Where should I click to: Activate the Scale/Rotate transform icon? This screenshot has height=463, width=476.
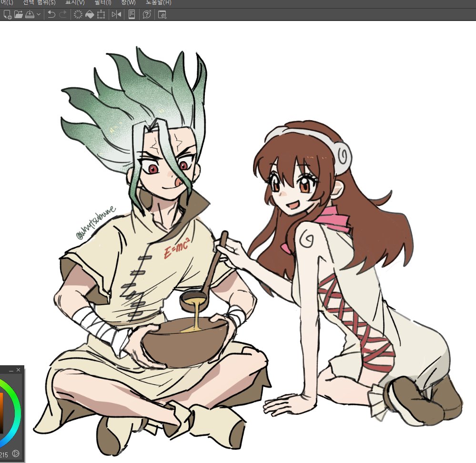click(x=101, y=14)
